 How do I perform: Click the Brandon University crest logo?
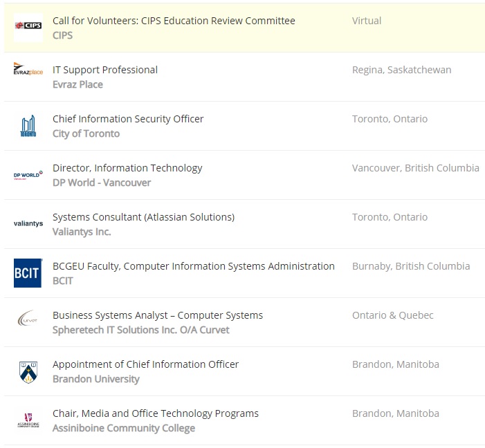pyautogui.click(x=28, y=371)
